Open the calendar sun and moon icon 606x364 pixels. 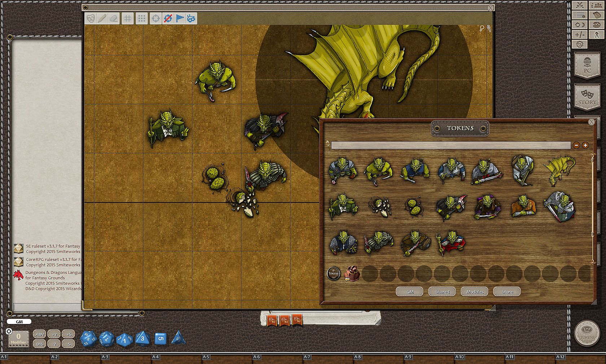[580, 25]
